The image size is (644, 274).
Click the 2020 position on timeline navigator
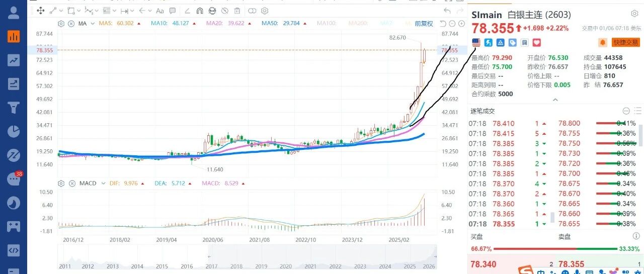tap(286, 266)
